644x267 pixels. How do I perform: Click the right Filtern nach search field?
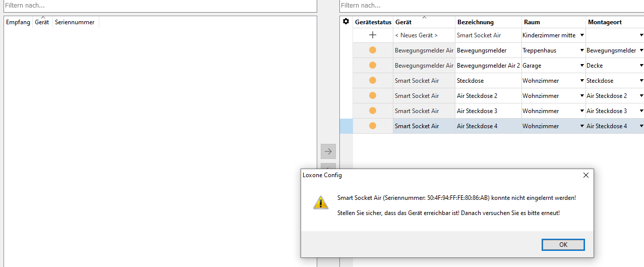(x=492, y=6)
